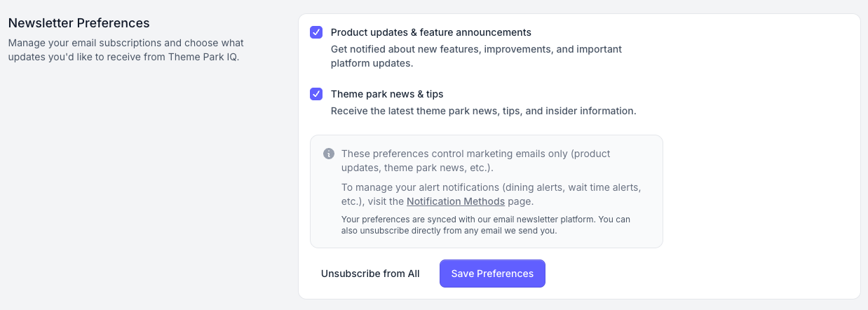Screen dimensions: 868x310
Task: Click the "These preferences control marketing emails" text
Action: [475, 154]
